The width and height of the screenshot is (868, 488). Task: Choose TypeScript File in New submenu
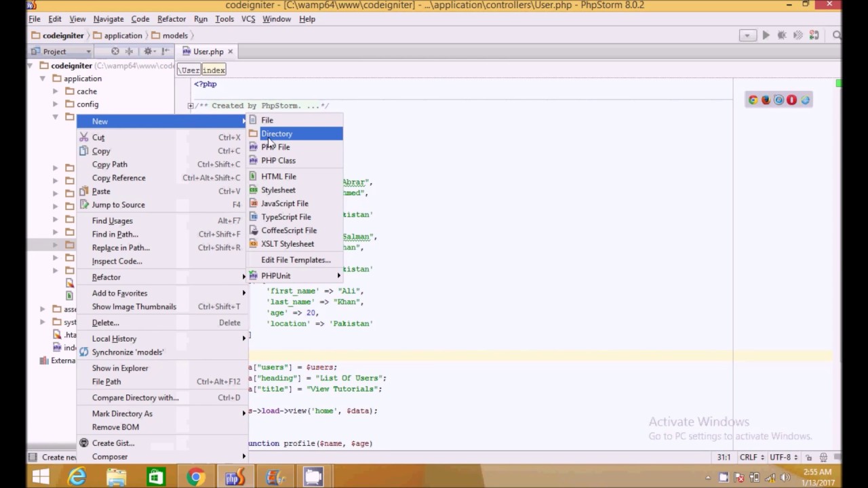(295, 217)
